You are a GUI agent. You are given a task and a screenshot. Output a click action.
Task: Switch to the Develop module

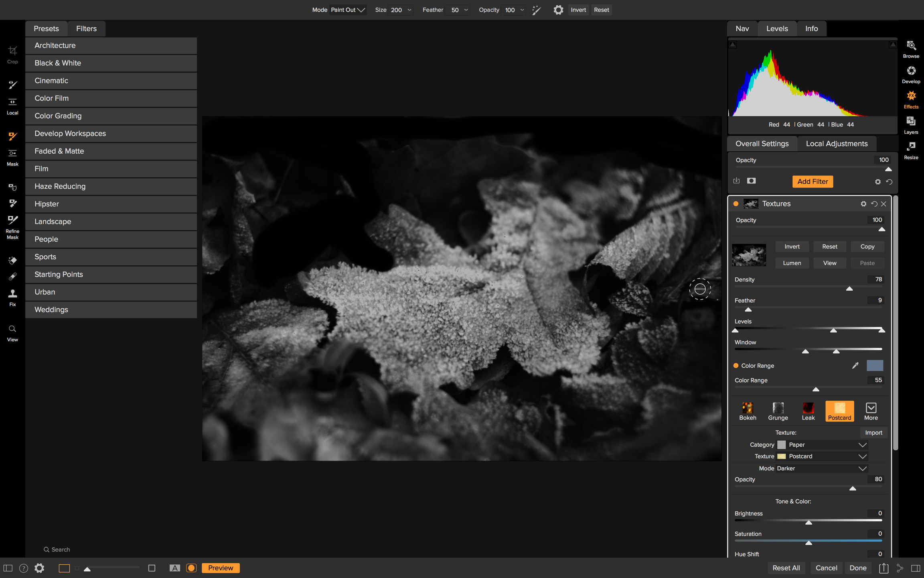pos(911,74)
